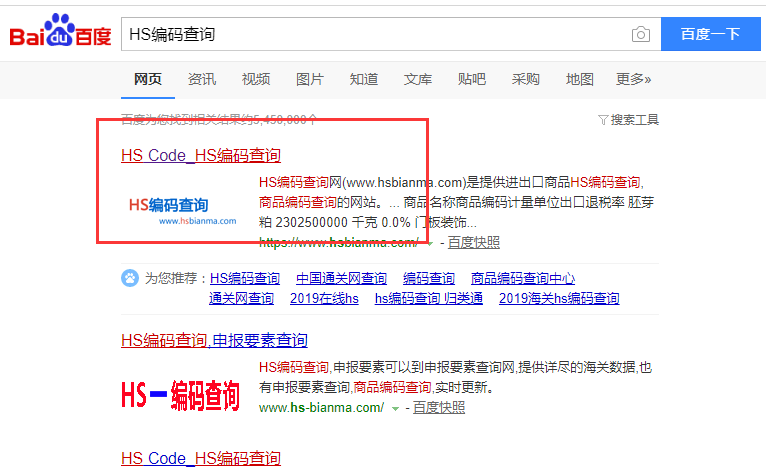Click recommended link hs编码查询 归类通

tap(429, 299)
